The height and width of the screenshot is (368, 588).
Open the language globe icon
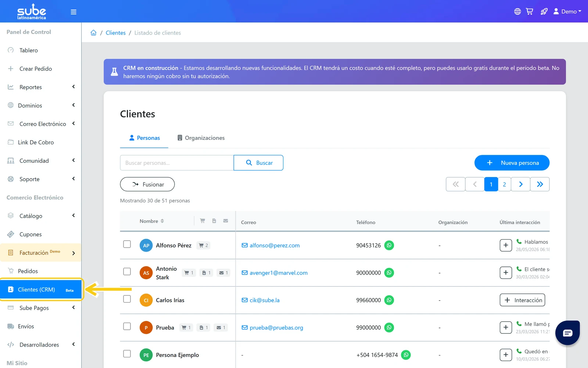click(517, 11)
